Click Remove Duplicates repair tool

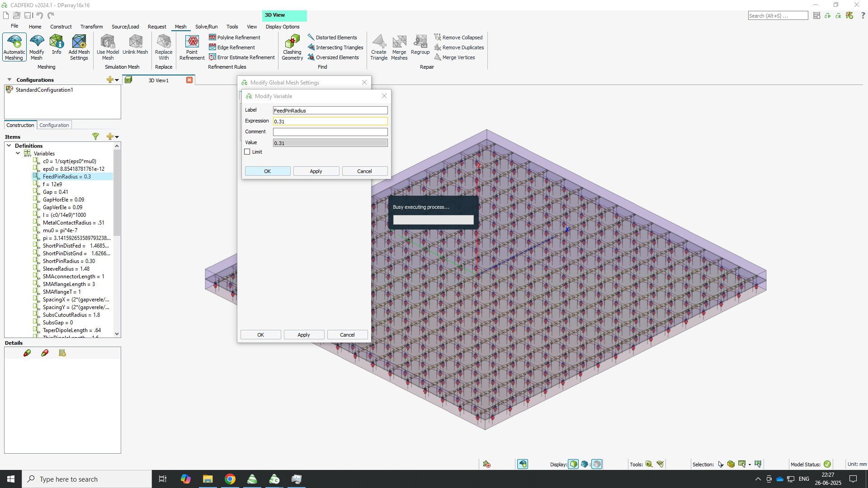pyautogui.click(x=459, y=47)
